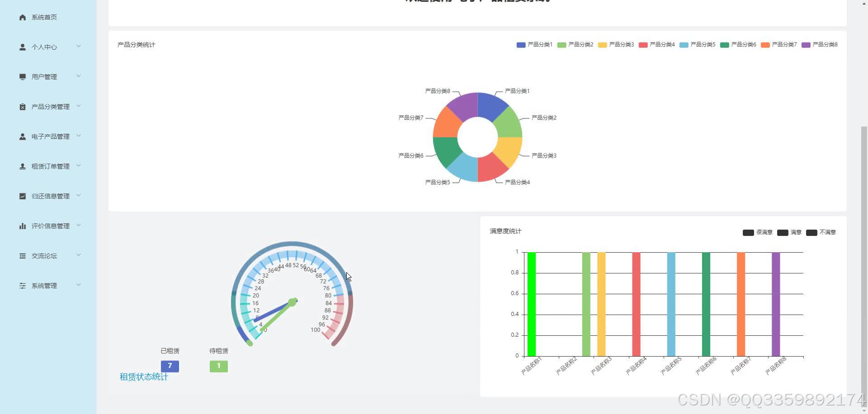Click the bar chart icon beside 评价信息管理
The image size is (868, 414).
[23, 226]
